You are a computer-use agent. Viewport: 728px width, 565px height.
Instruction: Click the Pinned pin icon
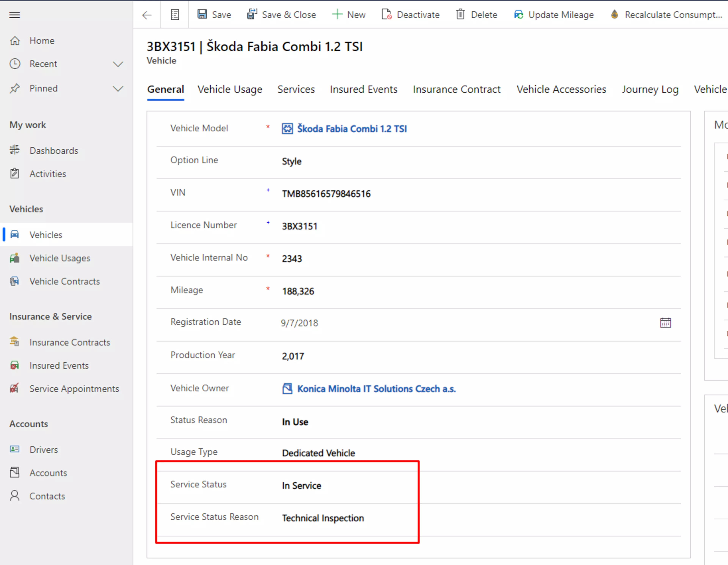coord(15,88)
